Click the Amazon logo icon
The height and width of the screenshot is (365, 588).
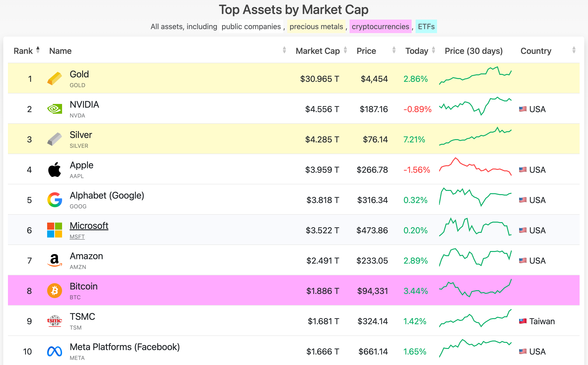tap(54, 260)
